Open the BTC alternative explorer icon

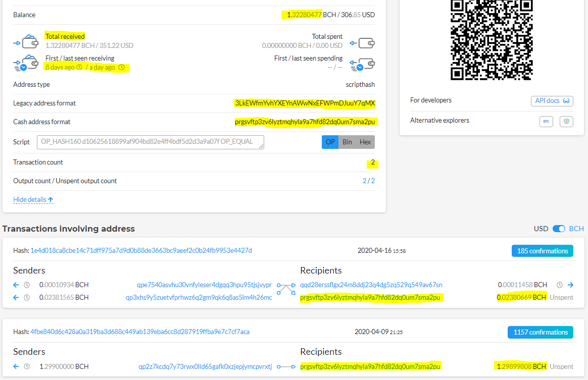[x=546, y=122]
